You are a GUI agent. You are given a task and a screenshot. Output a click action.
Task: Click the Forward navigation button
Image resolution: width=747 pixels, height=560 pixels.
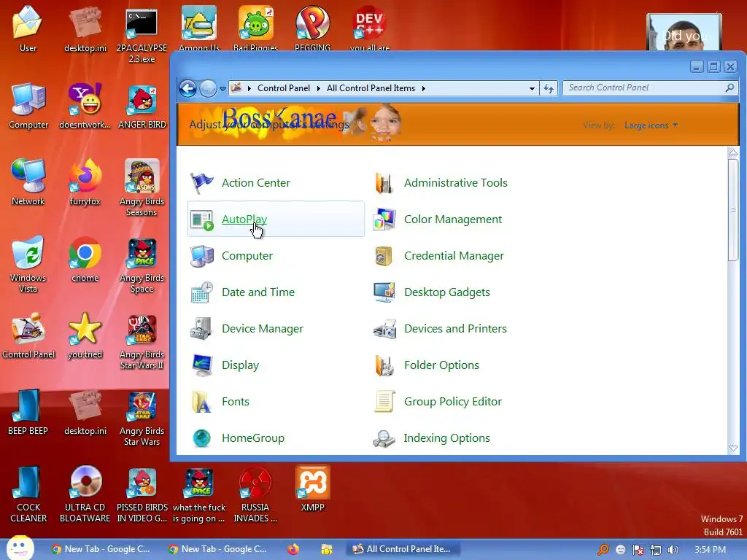(x=208, y=88)
